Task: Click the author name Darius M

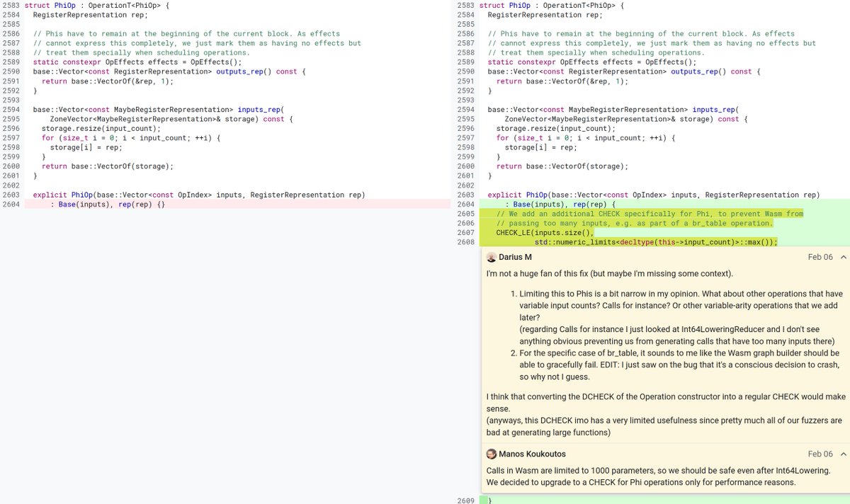Action: click(x=515, y=257)
